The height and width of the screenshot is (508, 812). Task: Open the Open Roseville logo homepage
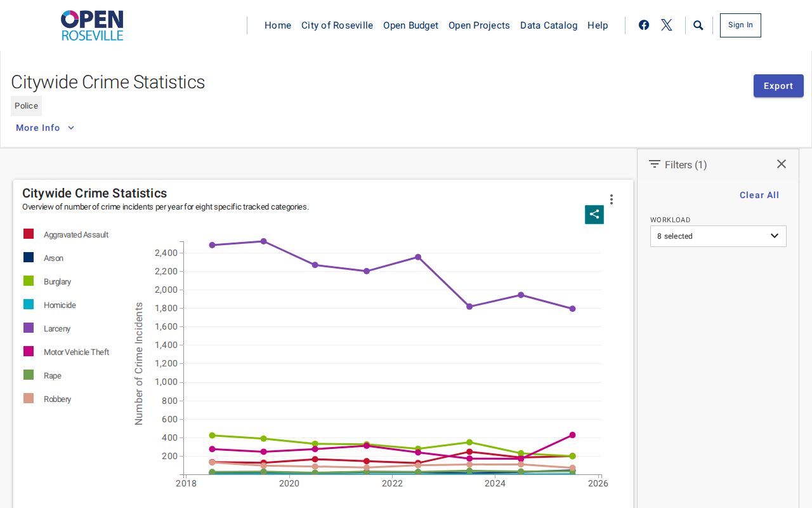pos(92,25)
